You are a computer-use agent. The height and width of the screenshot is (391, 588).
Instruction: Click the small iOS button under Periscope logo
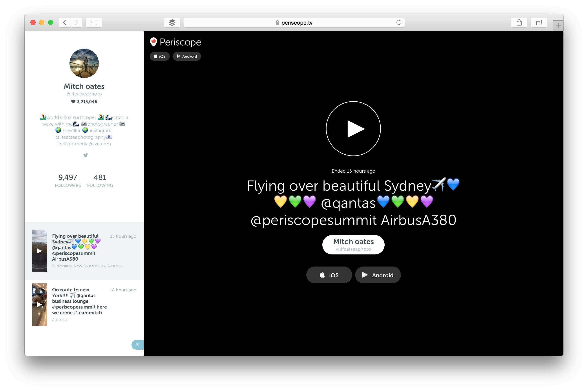coord(160,56)
